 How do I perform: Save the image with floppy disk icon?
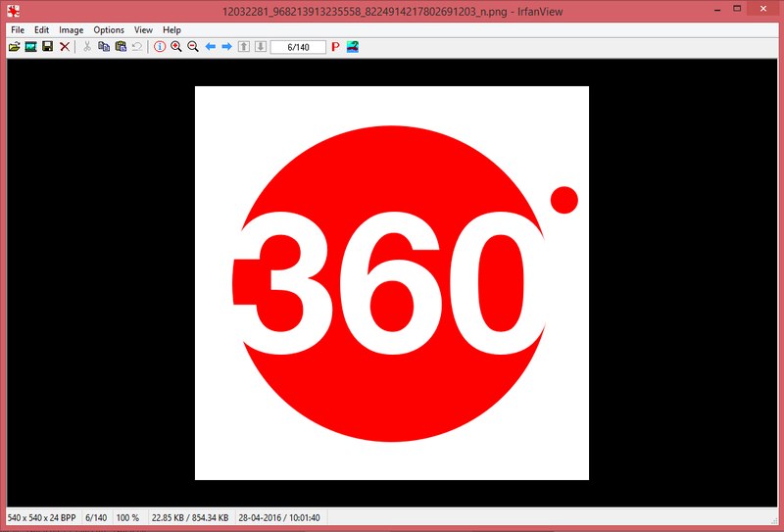pyautogui.click(x=47, y=47)
